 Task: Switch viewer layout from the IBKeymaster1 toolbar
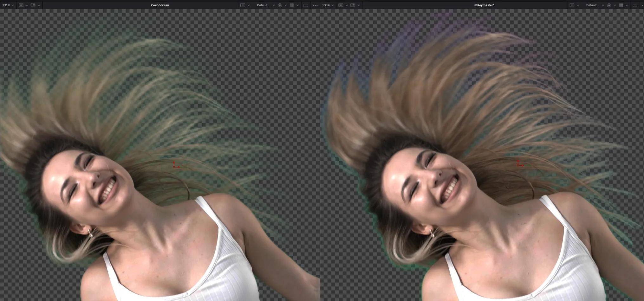tap(635, 5)
